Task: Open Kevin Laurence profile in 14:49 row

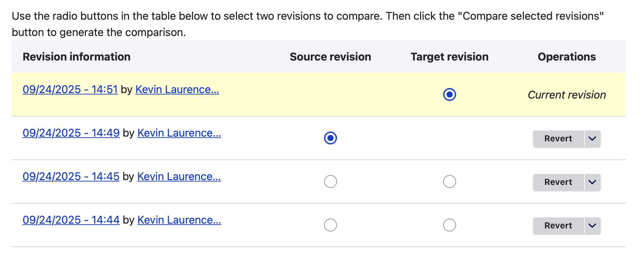Action: click(179, 133)
